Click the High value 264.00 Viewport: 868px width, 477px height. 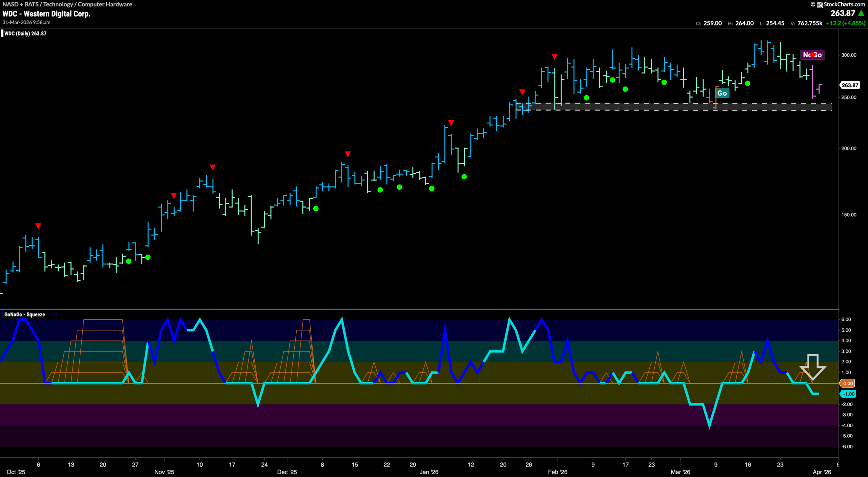point(744,23)
